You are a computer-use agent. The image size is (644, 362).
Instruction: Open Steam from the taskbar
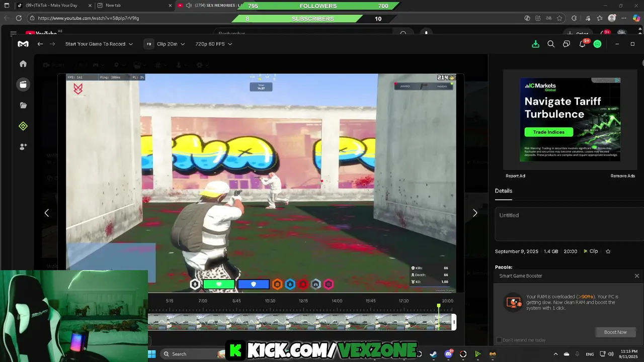433,354
